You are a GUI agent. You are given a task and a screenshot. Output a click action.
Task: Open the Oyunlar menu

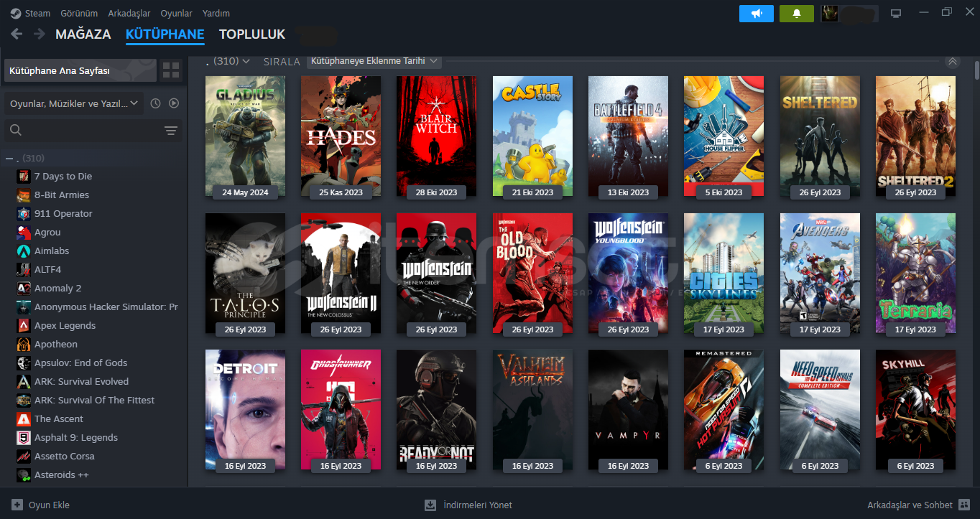coord(175,14)
